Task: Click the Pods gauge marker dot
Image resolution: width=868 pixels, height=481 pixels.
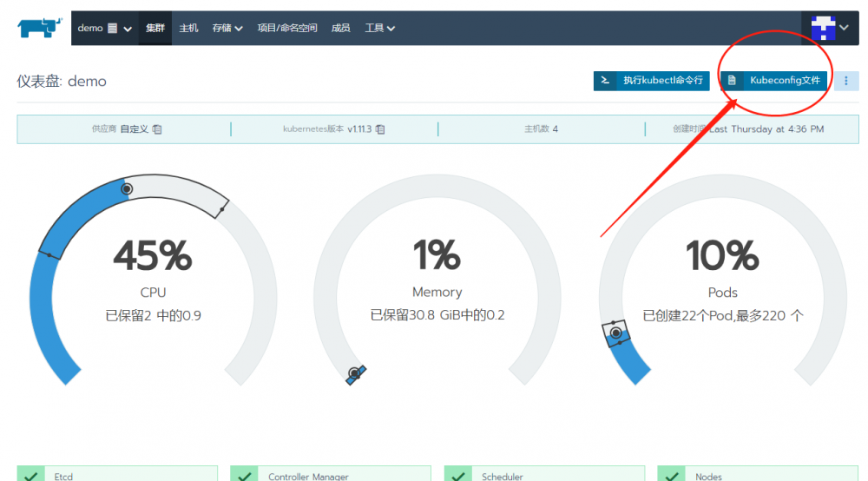Action: (x=615, y=333)
